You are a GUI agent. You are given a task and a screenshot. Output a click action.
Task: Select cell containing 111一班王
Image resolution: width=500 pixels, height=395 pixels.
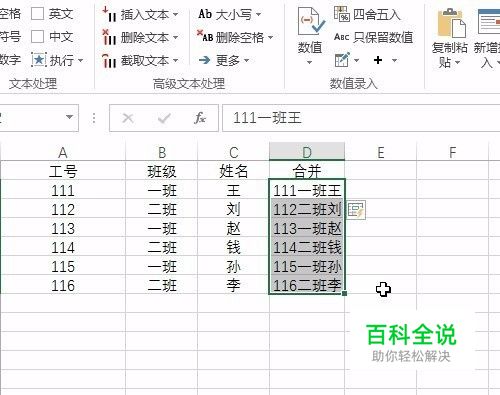pos(307,190)
